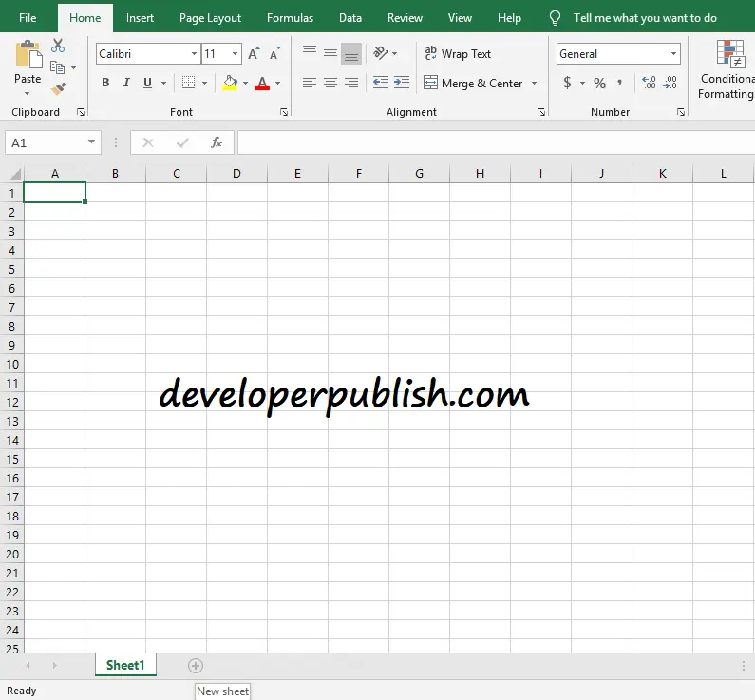Open Merge & Center dropdown arrow
Screen dimensions: 755x700
[x=534, y=83]
